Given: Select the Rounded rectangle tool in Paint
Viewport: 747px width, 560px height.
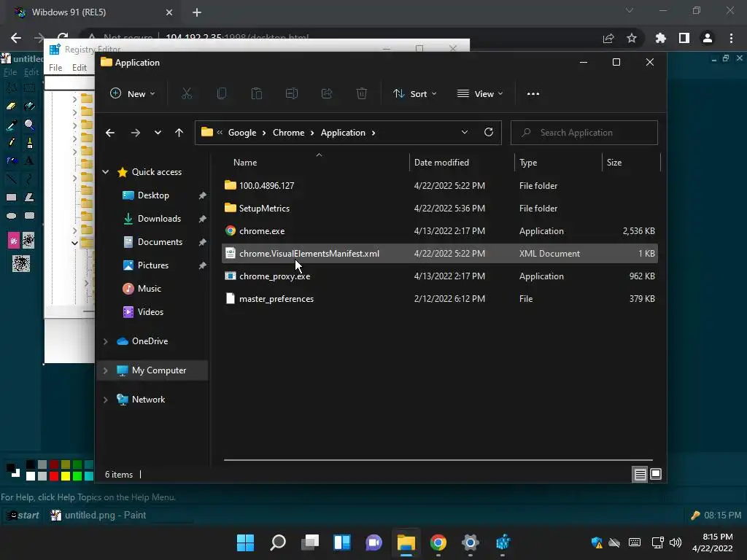Looking at the screenshot, I should click(x=29, y=216).
